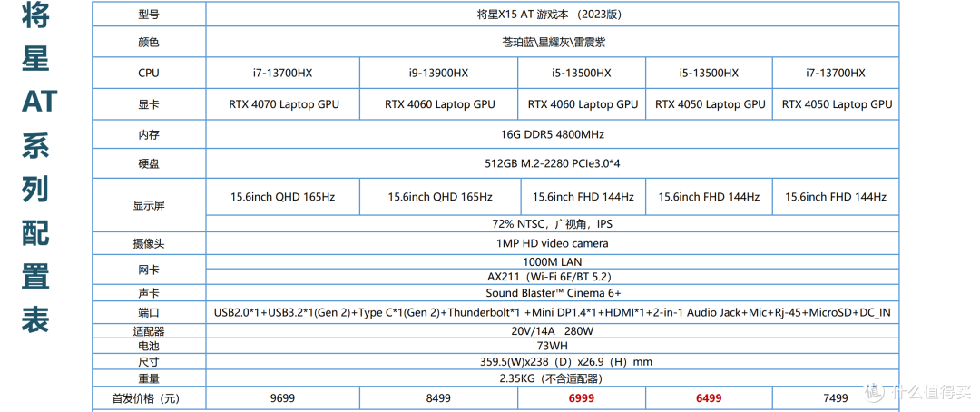Select the i9-13900HX CPU cell
This screenshot has height=412, width=980.
[439, 74]
